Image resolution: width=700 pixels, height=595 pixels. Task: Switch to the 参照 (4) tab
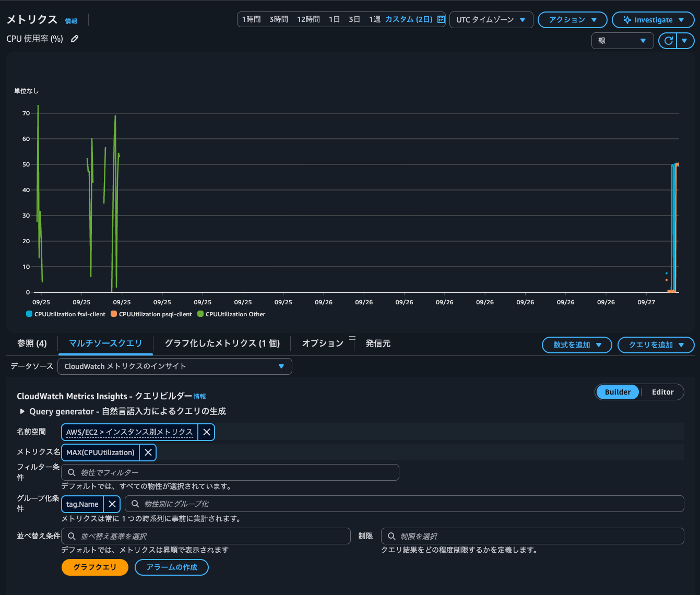coord(32,343)
